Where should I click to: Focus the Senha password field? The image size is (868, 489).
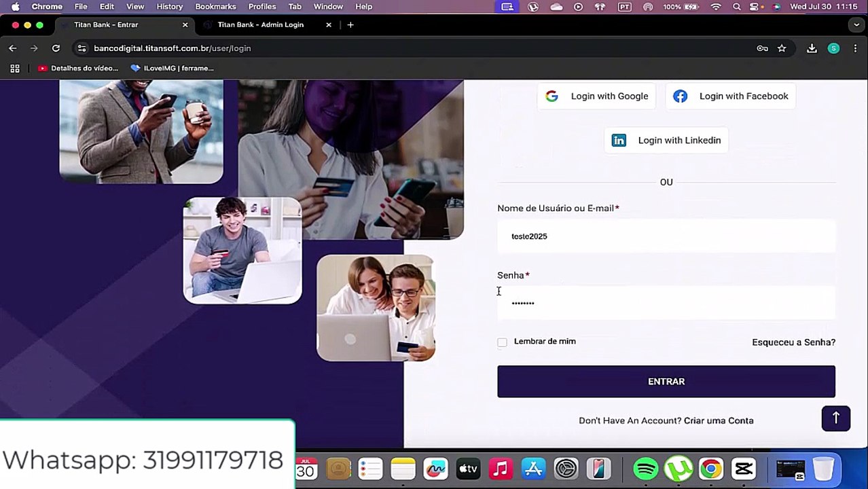tap(666, 303)
